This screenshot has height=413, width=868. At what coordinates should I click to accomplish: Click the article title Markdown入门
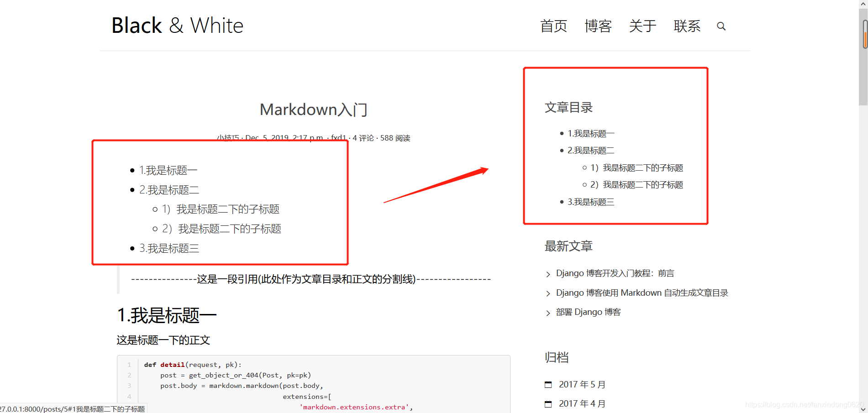click(x=314, y=110)
